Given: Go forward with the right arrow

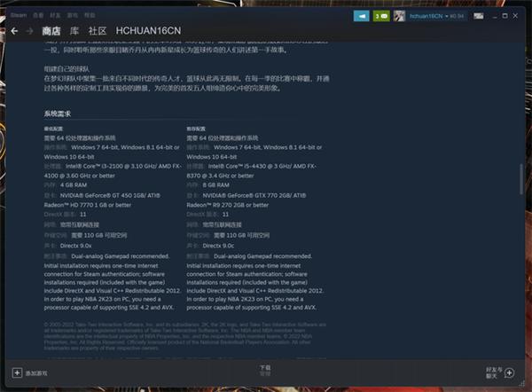Looking at the screenshot, I should pyautogui.click(x=30, y=31).
